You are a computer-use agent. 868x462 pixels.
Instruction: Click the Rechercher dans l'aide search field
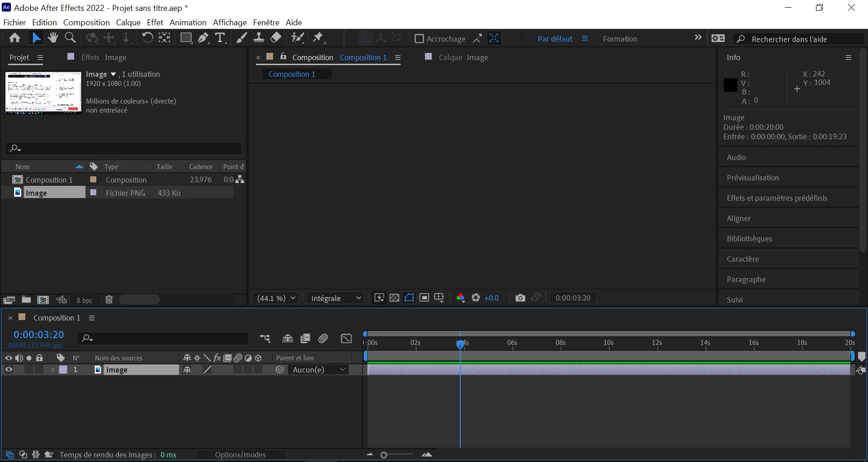(798, 39)
